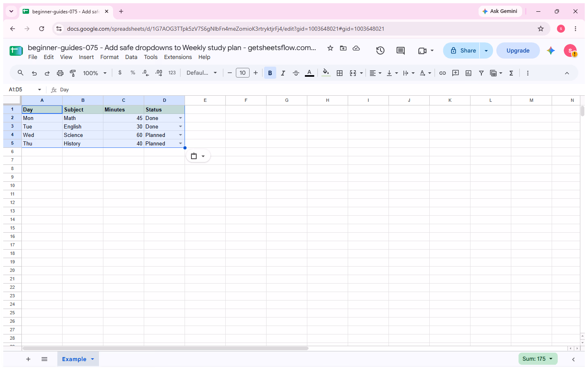Open the borders tool
588x370 pixels.
point(340,73)
